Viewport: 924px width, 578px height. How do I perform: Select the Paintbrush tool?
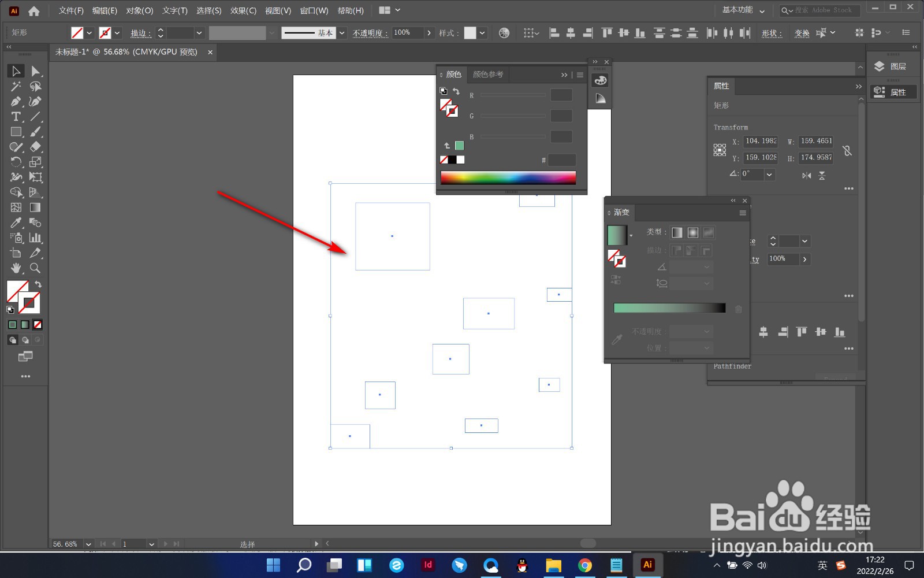point(35,132)
